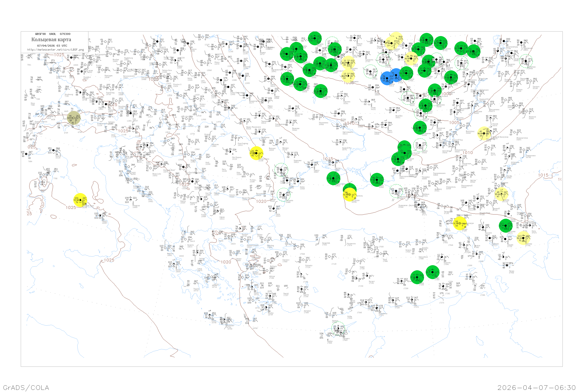Select the yellow marker at Ceahlau Toaca

256,153
